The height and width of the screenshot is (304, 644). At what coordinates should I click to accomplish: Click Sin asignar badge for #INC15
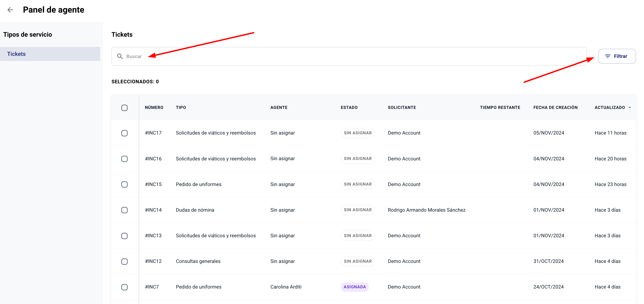pos(358,184)
